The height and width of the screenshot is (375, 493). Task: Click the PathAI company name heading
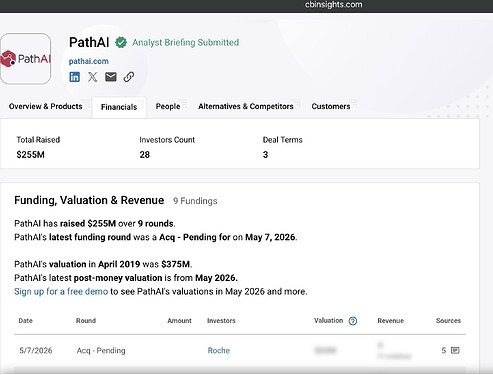pos(89,42)
